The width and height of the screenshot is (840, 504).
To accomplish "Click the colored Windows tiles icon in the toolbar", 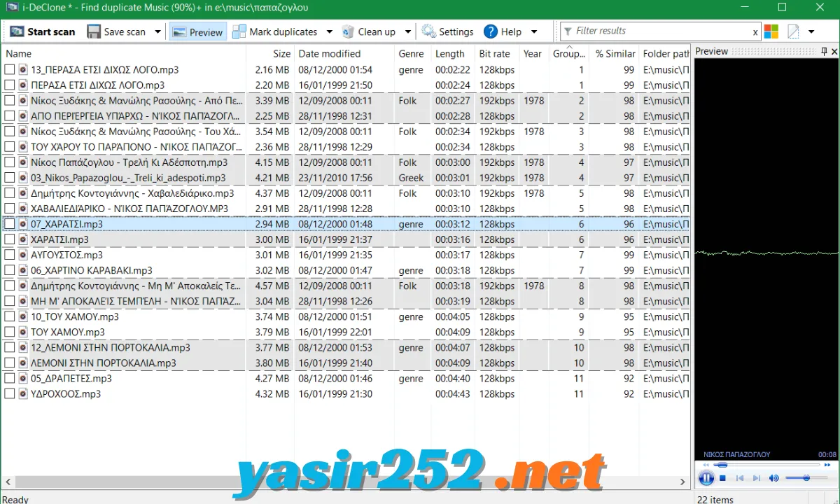I will (771, 31).
